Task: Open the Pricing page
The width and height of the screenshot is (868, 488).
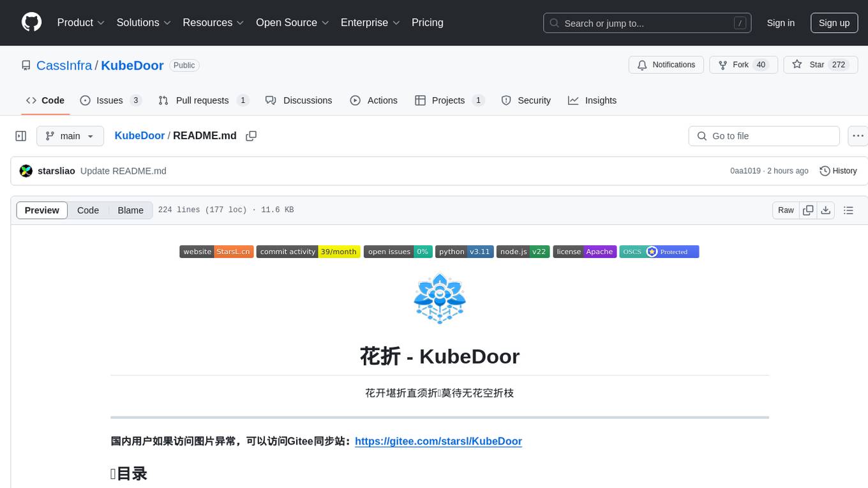Action: pyautogui.click(x=428, y=22)
